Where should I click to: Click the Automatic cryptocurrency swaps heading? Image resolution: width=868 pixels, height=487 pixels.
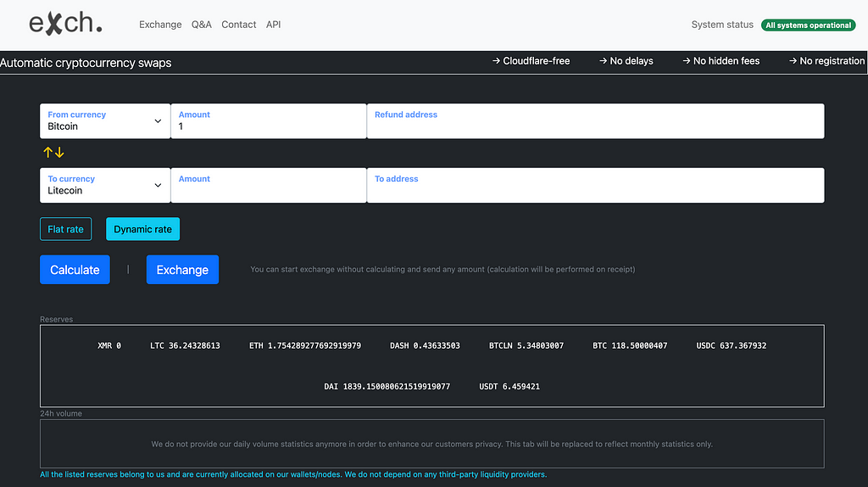[86, 63]
